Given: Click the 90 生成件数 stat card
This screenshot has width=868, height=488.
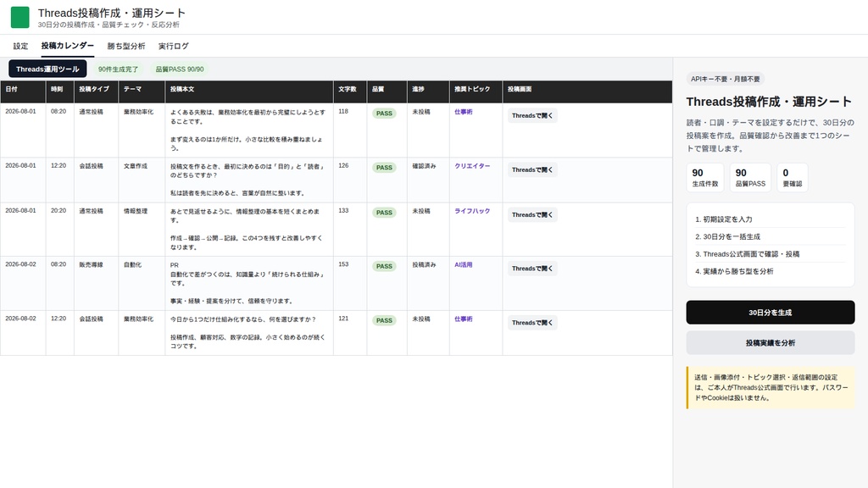Looking at the screenshot, I should 705,178.
